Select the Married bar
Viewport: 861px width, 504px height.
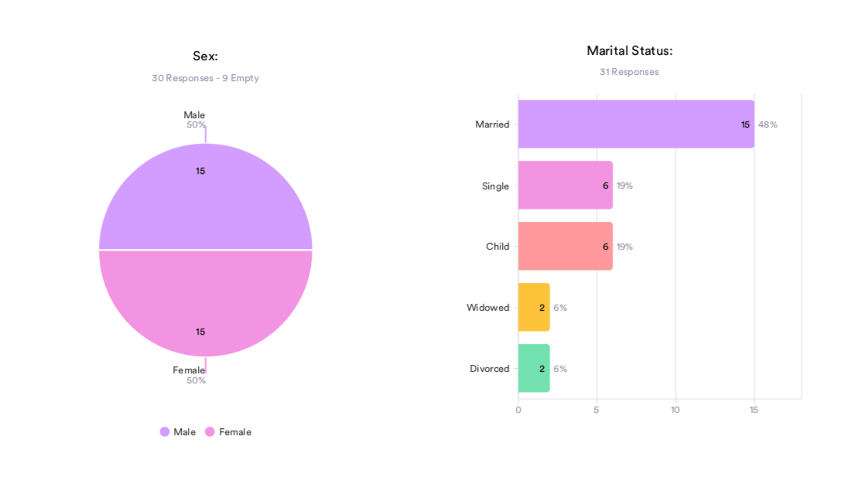[634, 124]
